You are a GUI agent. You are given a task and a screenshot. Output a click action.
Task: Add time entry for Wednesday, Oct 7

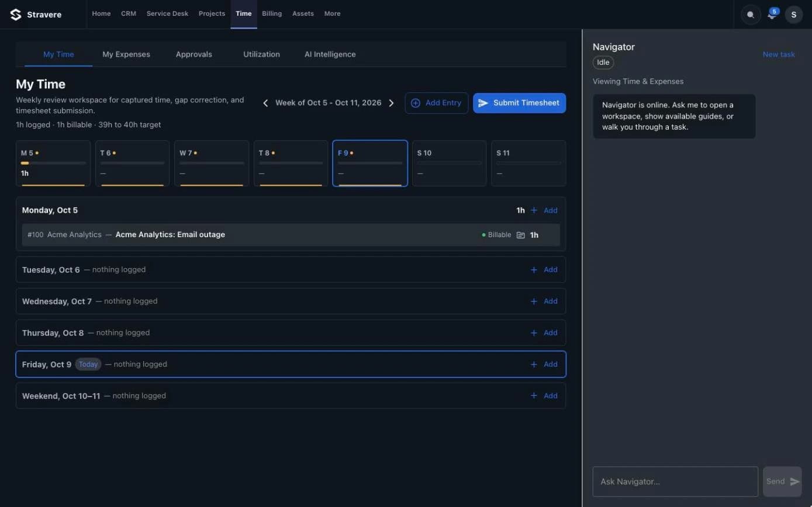pos(544,301)
